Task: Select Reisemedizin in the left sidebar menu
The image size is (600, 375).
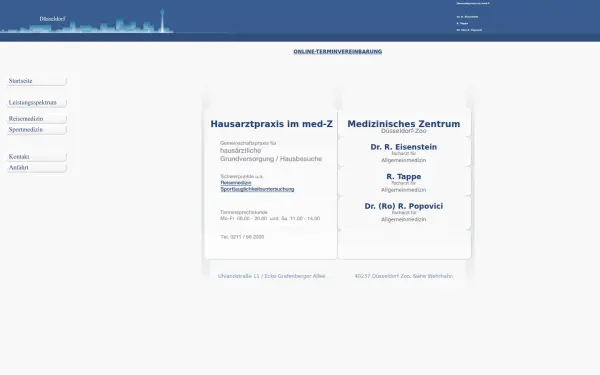Action: tap(37, 119)
